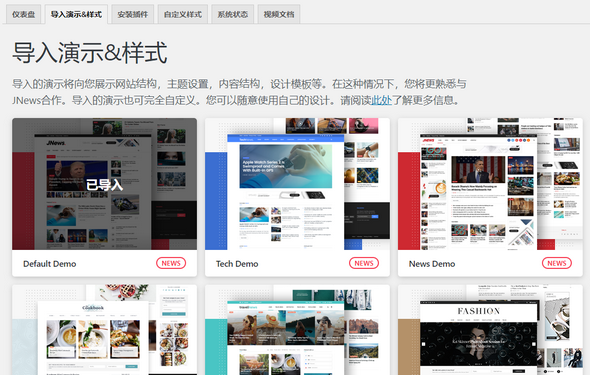Select the 导入演示&样式 tab

coord(76,14)
